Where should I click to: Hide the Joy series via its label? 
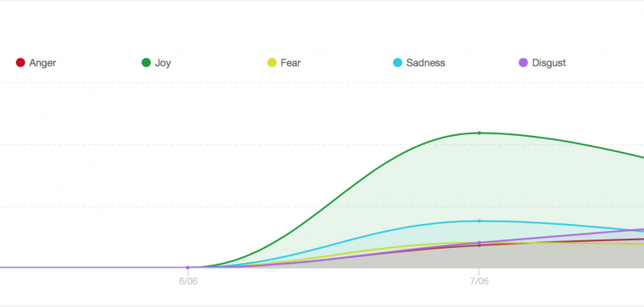pyautogui.click(x=163, y=63)
